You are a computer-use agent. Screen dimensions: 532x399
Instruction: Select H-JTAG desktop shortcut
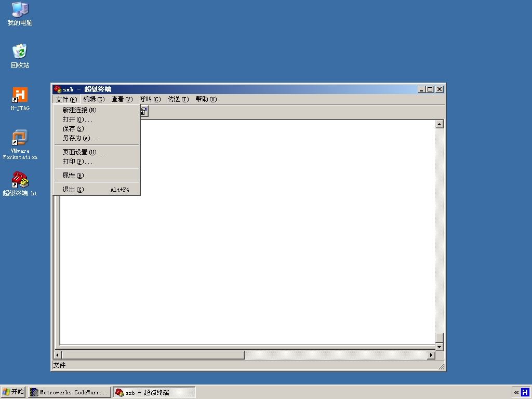coord(20,99)
